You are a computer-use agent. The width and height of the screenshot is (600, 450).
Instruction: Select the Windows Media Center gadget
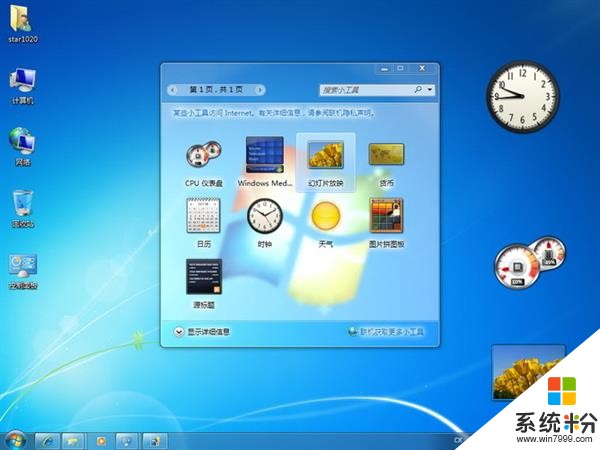coord(264,161)
